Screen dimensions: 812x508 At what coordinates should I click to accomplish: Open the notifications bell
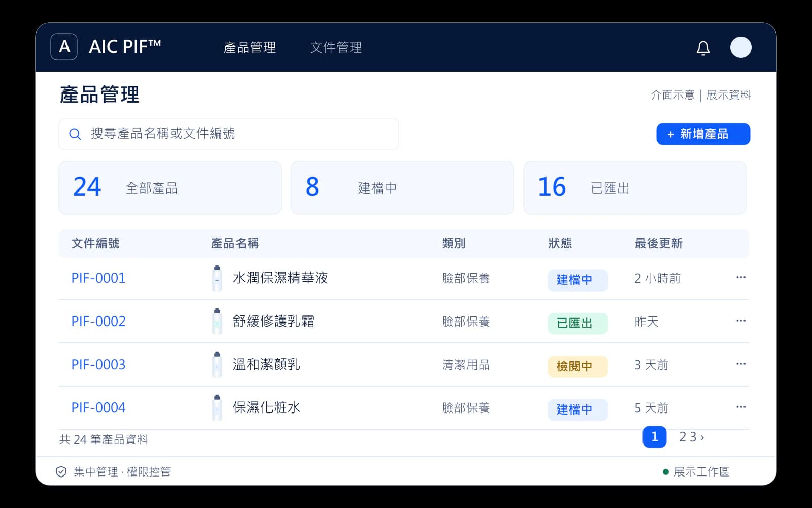click(x=703, y=48)
